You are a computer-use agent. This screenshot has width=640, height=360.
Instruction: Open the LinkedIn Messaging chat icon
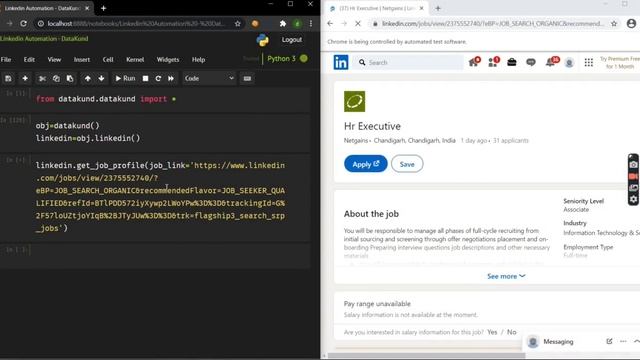(x=531, y=62)
